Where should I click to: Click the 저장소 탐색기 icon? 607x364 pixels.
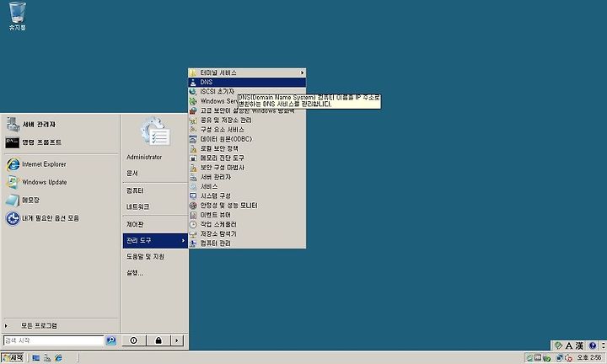point(193,233)
